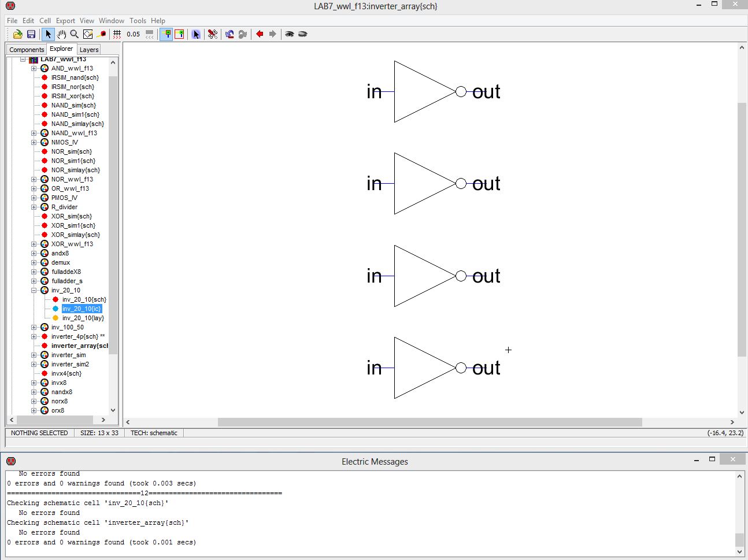Viewport: 748px width, 560px height.
Task: Click the Preferences tools icon
Action: [213, 34]
